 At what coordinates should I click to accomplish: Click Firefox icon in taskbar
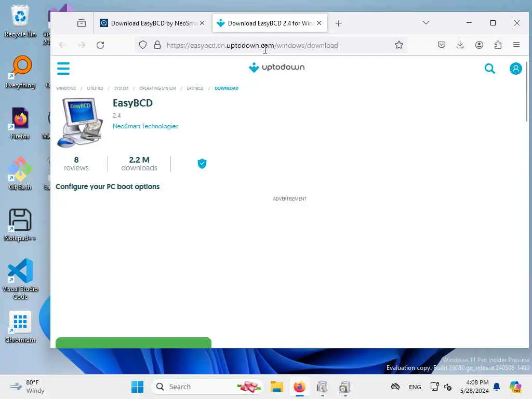coord(299,387)
